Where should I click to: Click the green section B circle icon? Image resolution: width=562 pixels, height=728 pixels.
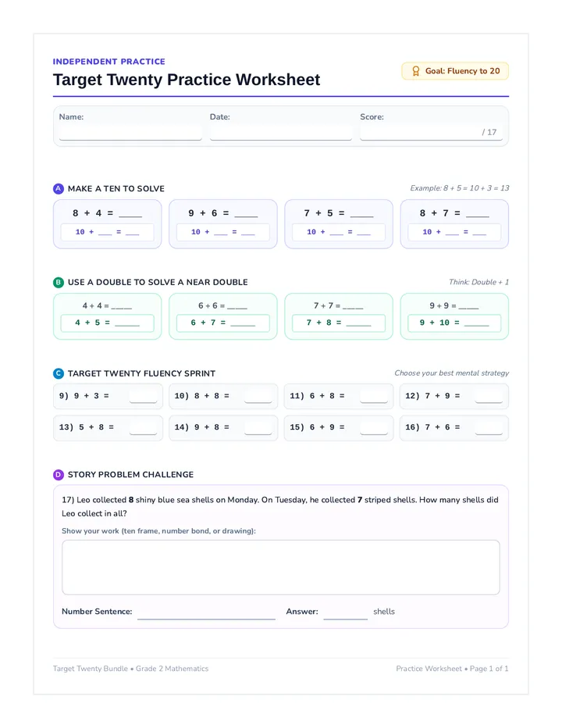[58, 282]
